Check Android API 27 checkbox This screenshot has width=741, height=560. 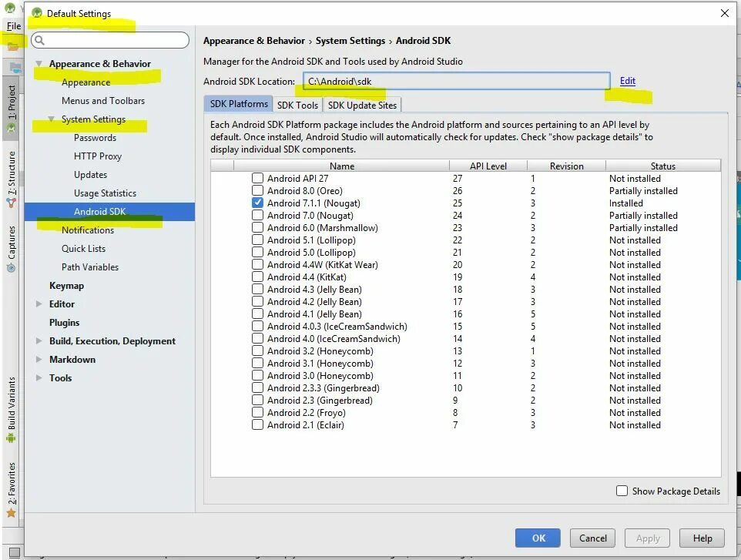[257, 178]
